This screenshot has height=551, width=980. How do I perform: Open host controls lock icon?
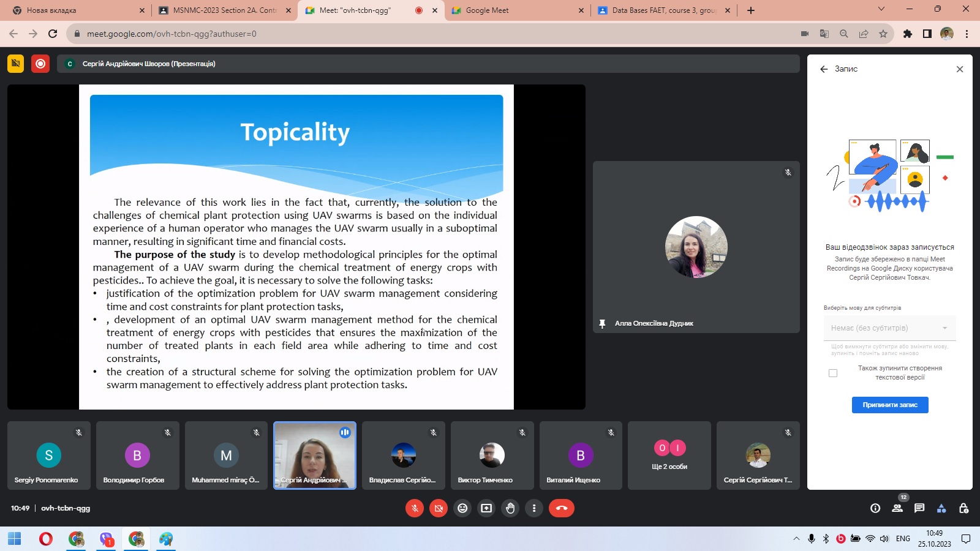click(963, 508)
